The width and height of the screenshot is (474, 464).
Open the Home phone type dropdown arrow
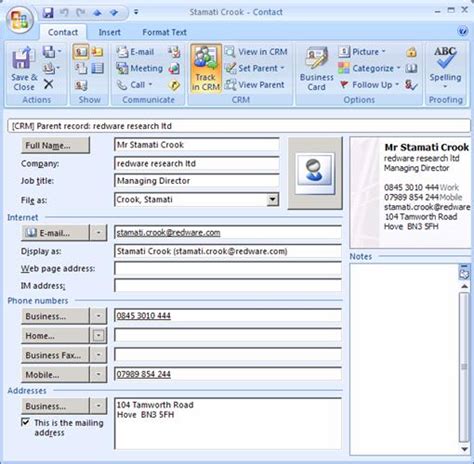[x=99, y=336]
